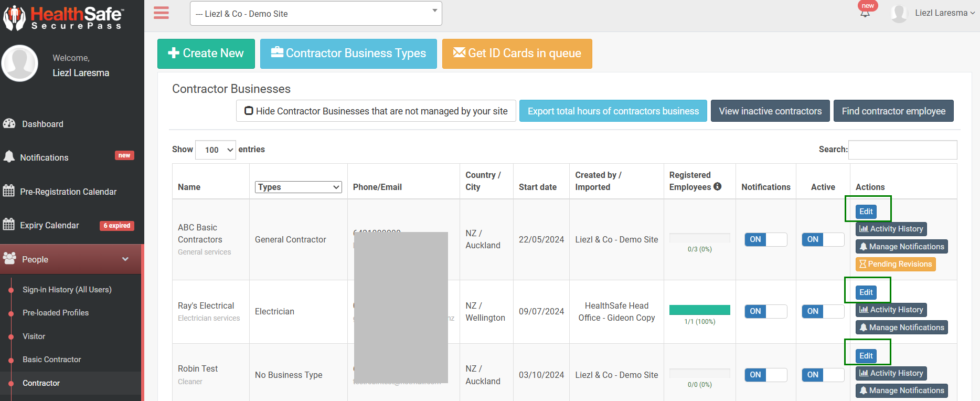
Task: Edit ABC Basic Contractors
Action: (866, 212)
